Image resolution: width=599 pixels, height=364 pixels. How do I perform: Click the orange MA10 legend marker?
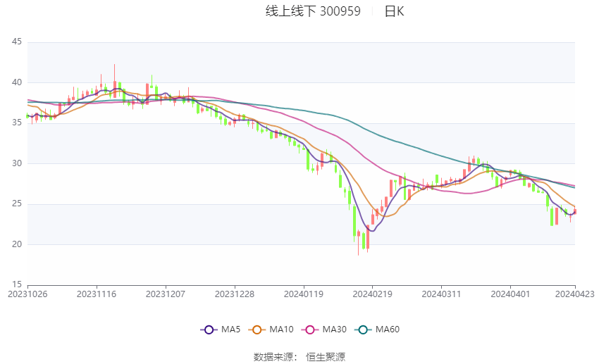(x=257, y=329)
